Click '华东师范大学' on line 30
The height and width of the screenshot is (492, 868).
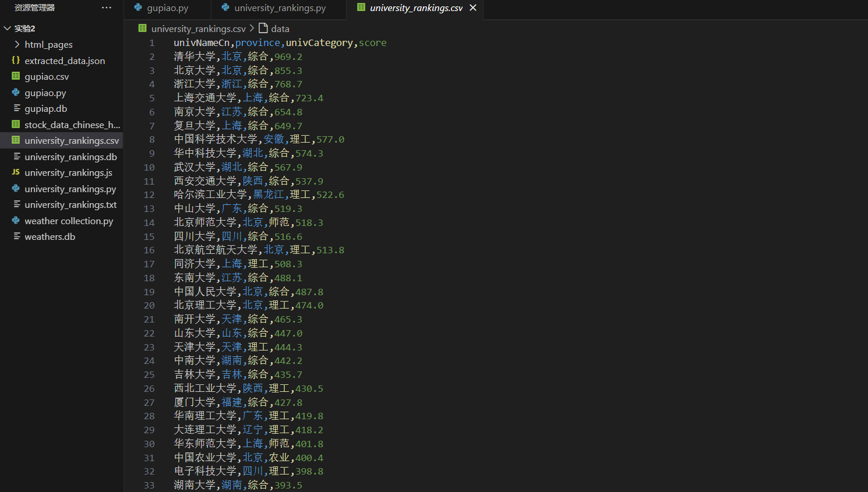pos(205,444)
